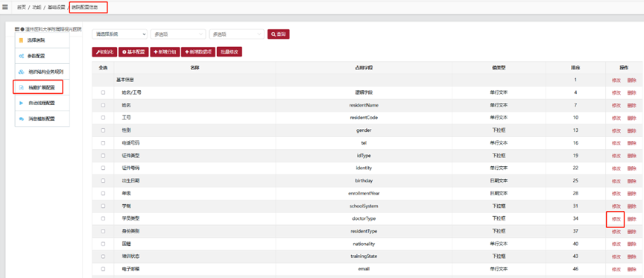The image size is (644, 278).
Task: Click 删除 in the residentName row
Action: (631, 106)
